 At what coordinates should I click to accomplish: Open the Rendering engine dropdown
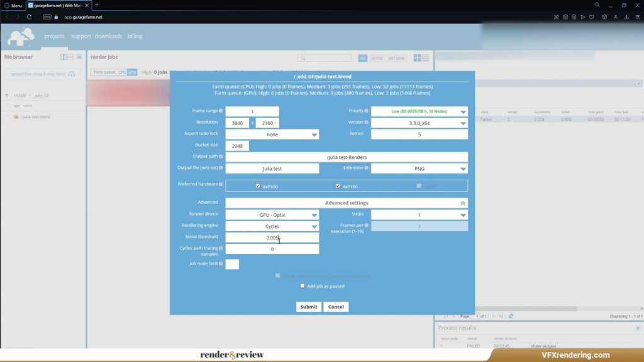[x=272, y=226]
